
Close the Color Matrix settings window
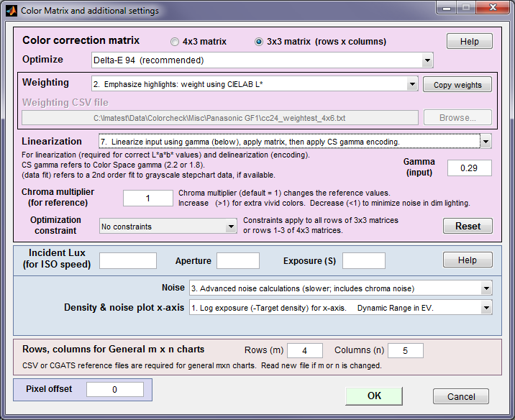493,8
